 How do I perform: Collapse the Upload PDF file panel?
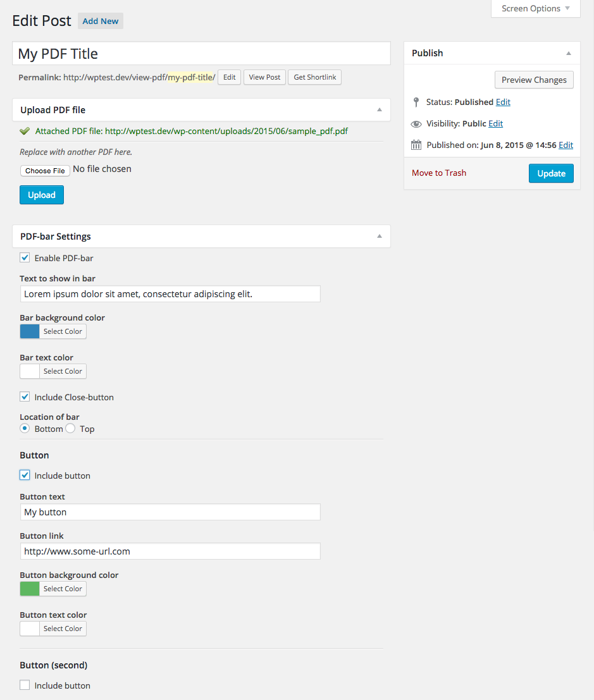coord(380,110)
